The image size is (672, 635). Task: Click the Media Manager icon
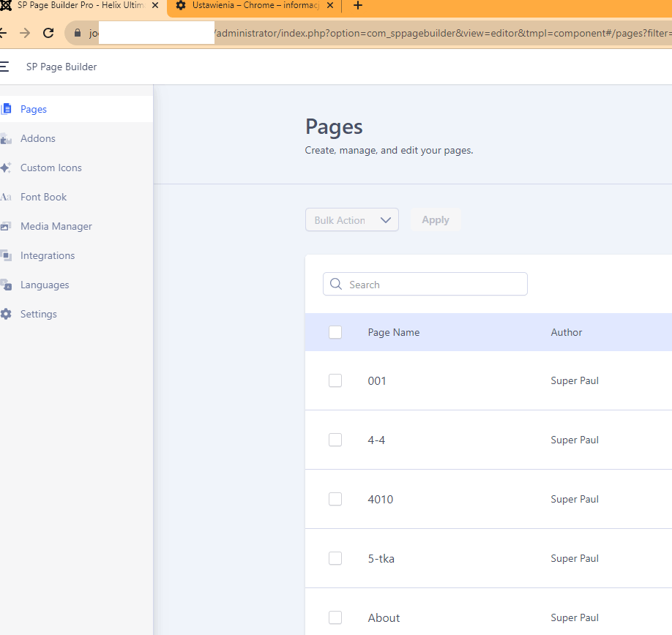point(6,226)
